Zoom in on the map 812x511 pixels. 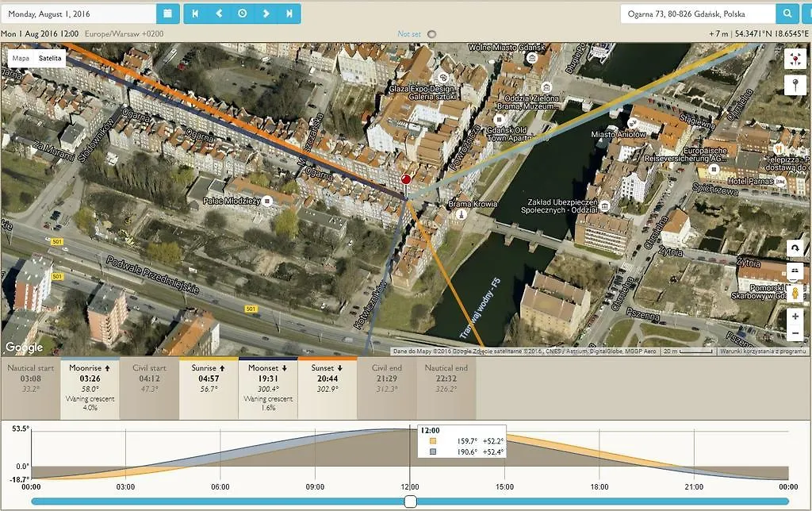795,316
